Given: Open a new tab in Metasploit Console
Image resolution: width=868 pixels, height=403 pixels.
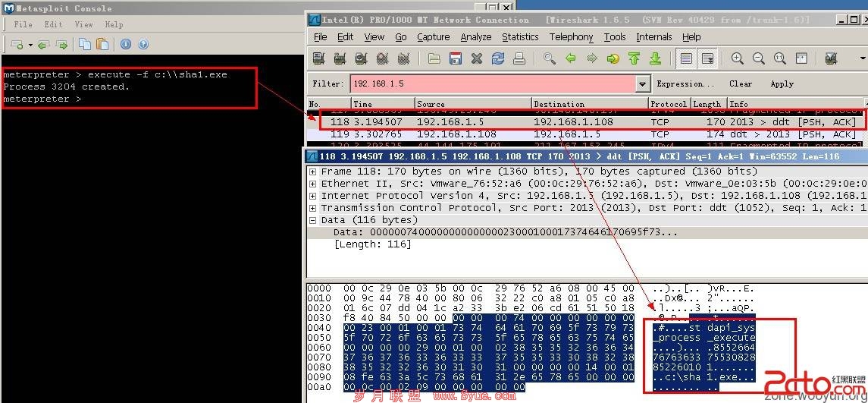Looking at the screenshot, I should 17,44.
